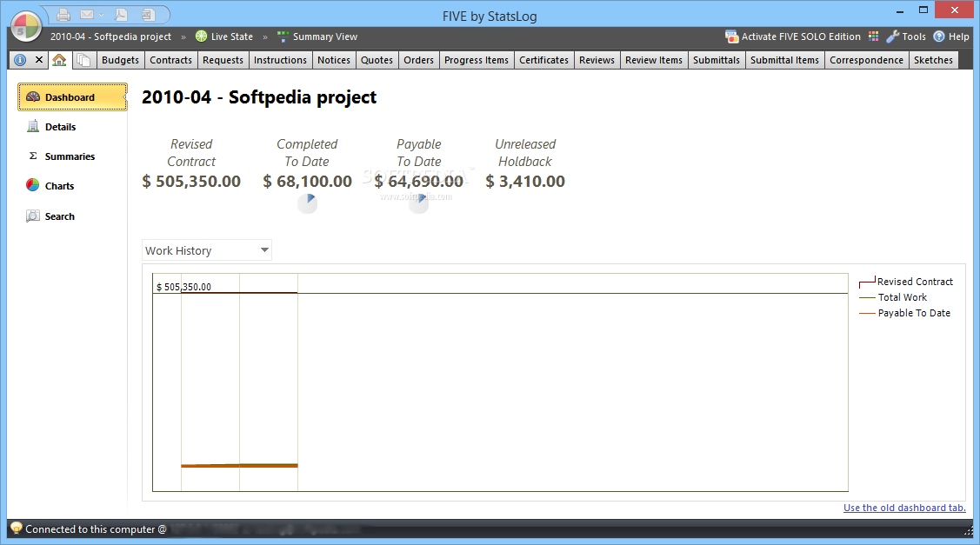Click the '$ 505,350.00' revised contract value
Screen dimensions: 980x545
191,182
